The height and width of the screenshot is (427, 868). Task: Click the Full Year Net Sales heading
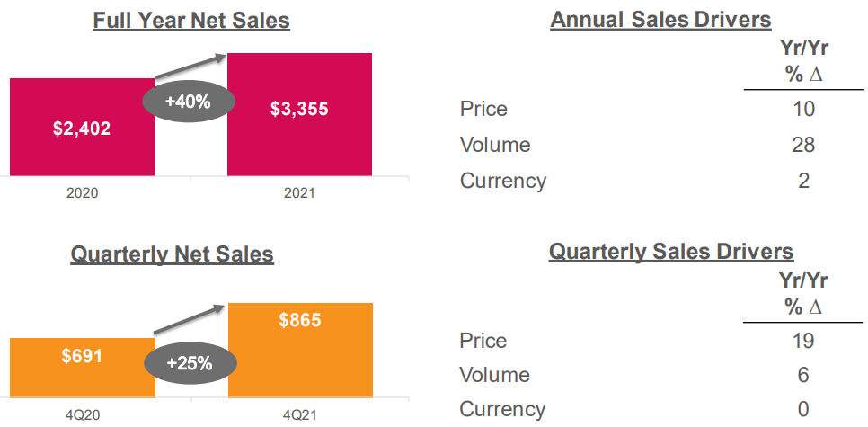click(191, 21)
